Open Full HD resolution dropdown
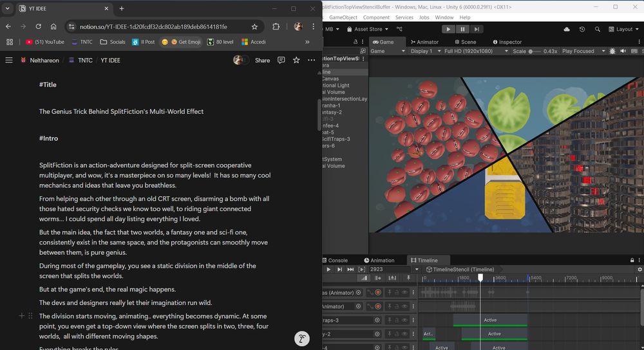The width and height of the screenshot is (644, 350). (x=476, y=51)
